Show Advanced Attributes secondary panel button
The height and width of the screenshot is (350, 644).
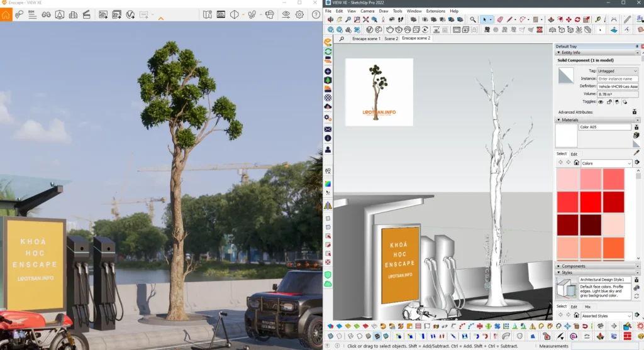pos(635,112)
